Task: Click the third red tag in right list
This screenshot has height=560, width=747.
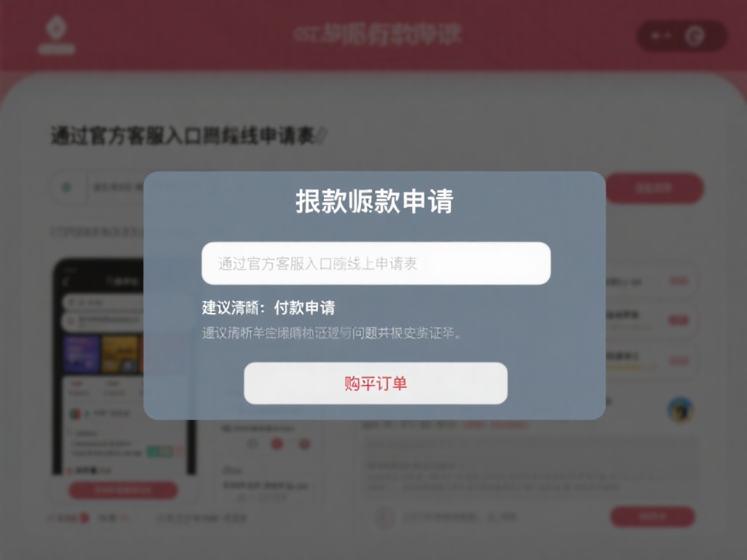Action: point(679,361)
